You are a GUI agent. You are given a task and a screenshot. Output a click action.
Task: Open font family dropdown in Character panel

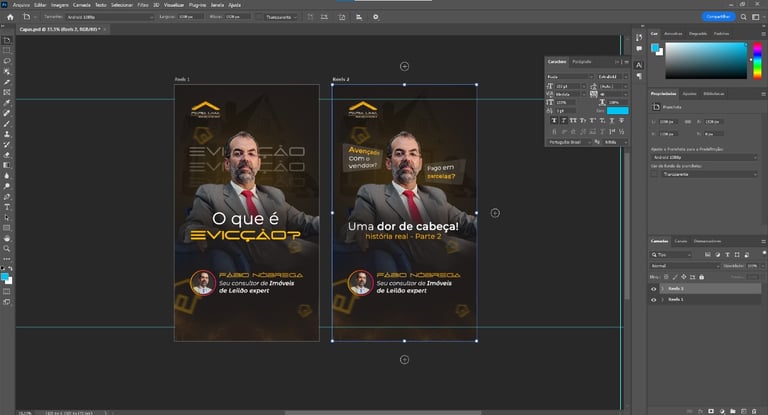(570, 77)
